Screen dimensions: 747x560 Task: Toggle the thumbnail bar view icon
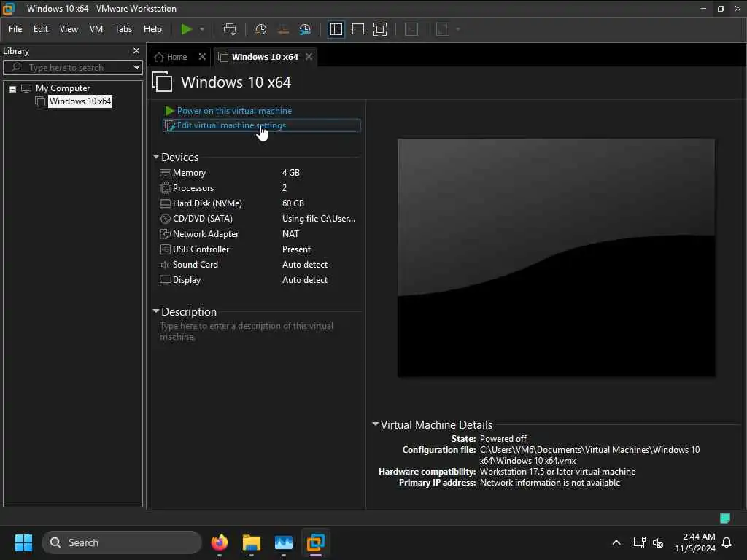(x=357, y=29)
